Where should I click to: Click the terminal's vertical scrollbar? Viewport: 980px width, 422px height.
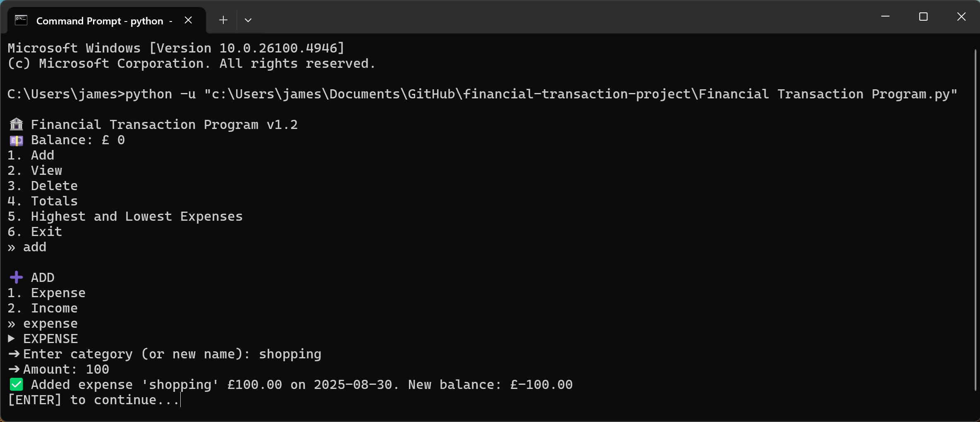[x=975, y=219]
